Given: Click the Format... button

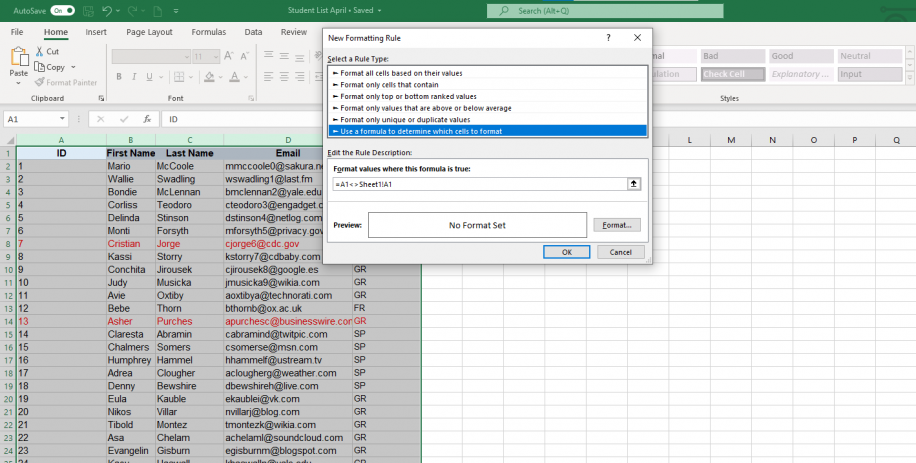Looking at the screenshot, I should [x=617, y=225].
